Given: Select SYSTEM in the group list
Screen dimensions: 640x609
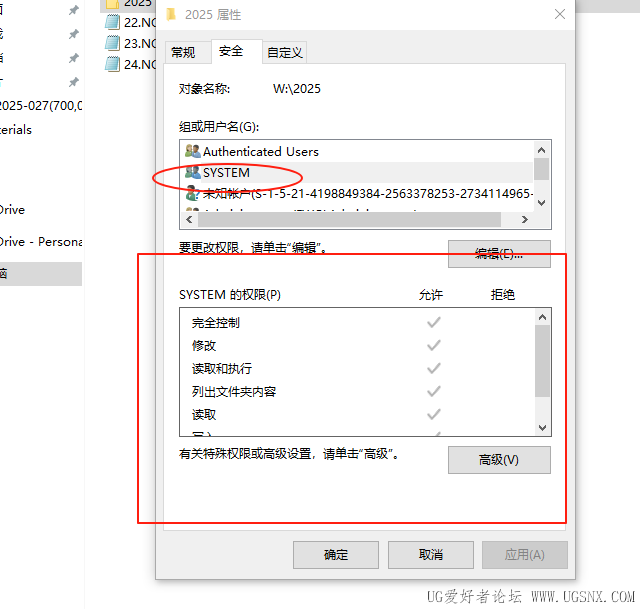Looking at the screenshot, I should pos(357,173).
